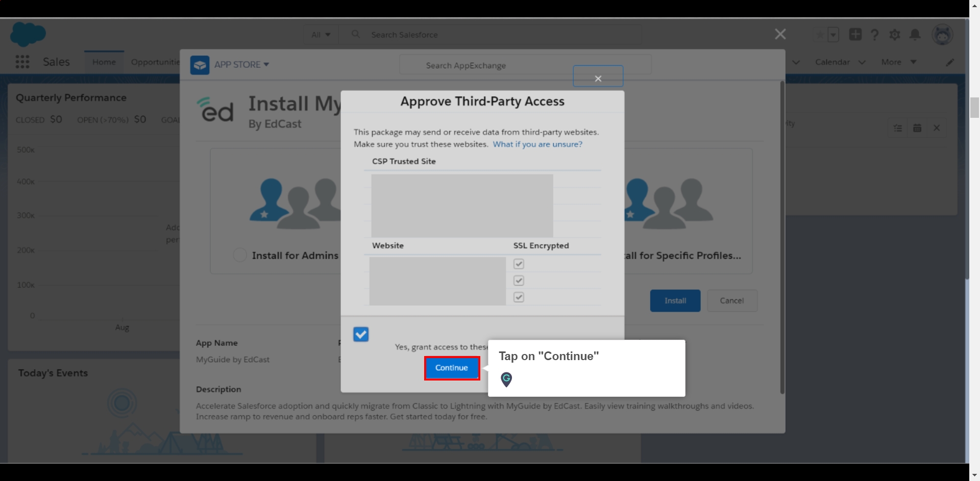Click the 'By EdCast' publisher text
This screenshot has height=481, width=980.
275,124
